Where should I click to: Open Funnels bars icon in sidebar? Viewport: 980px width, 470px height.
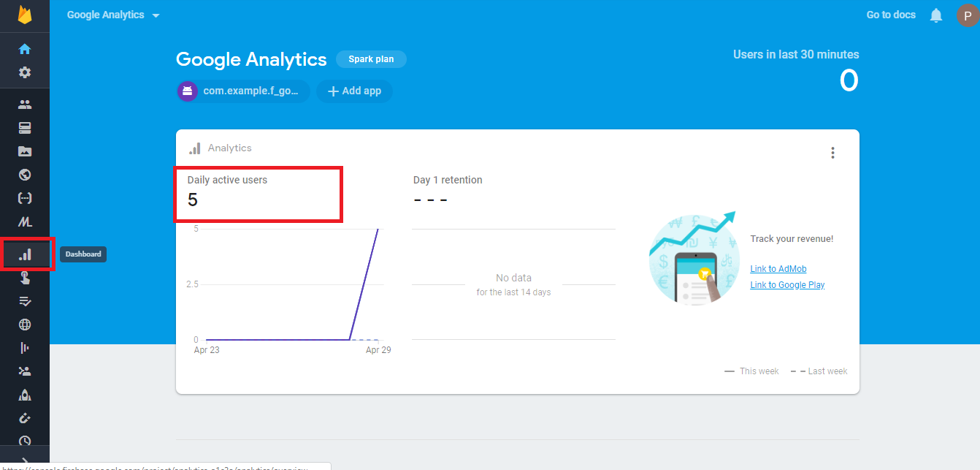click(x=25, y=348)
